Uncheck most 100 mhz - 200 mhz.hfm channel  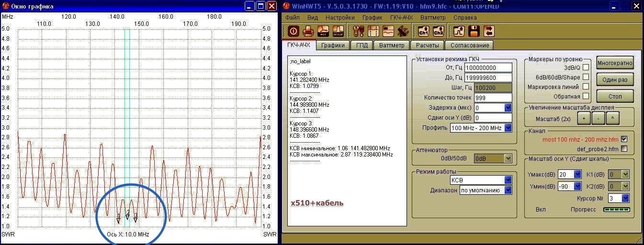pyautogui.click(x=624, y=139)
